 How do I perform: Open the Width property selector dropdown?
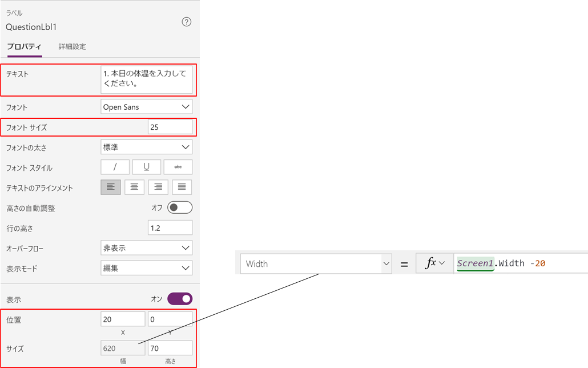381,263
